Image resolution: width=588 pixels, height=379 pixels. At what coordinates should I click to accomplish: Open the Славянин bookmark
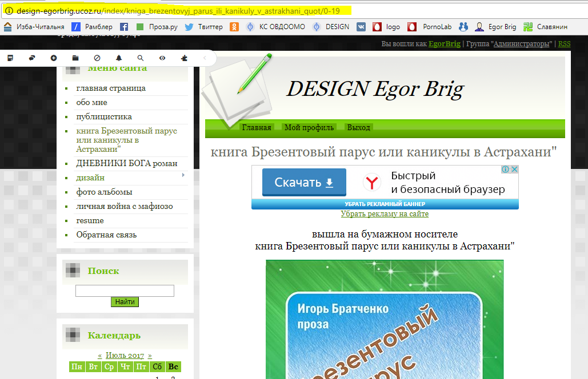click(545, 27)
